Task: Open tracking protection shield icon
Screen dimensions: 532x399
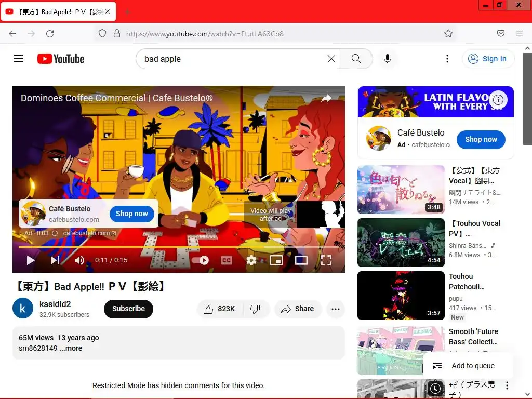Action: [102, 33]
